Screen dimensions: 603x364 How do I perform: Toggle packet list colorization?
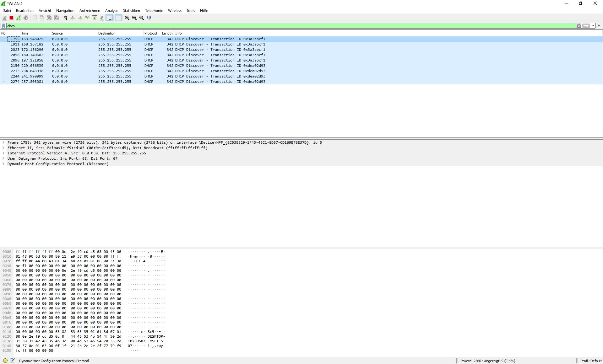coord(118,18)
